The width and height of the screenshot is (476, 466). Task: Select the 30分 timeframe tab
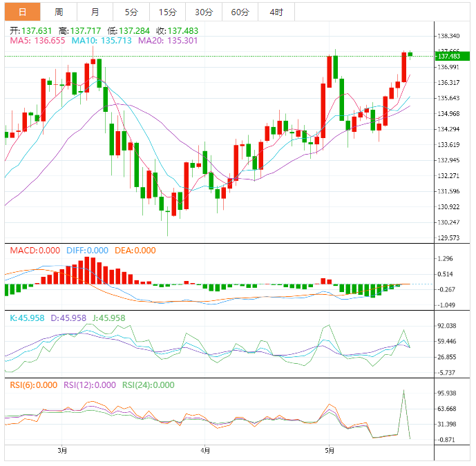point(204,12)
